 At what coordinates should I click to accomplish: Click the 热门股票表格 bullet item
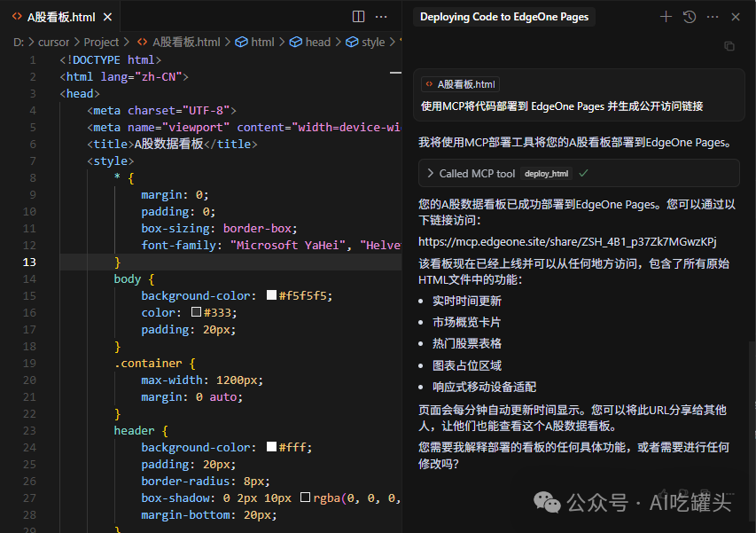click(x=467, y=343)
